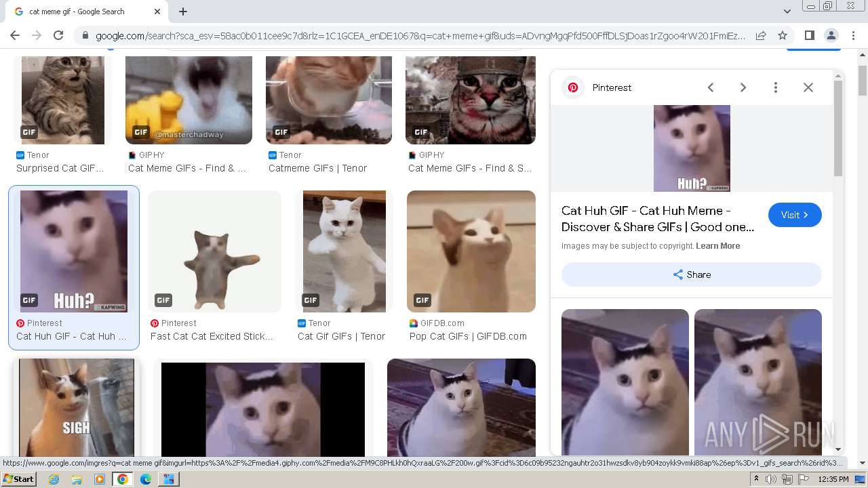Open first related cat image in panel
868x488 pixels.
click(x=625, y=382)
